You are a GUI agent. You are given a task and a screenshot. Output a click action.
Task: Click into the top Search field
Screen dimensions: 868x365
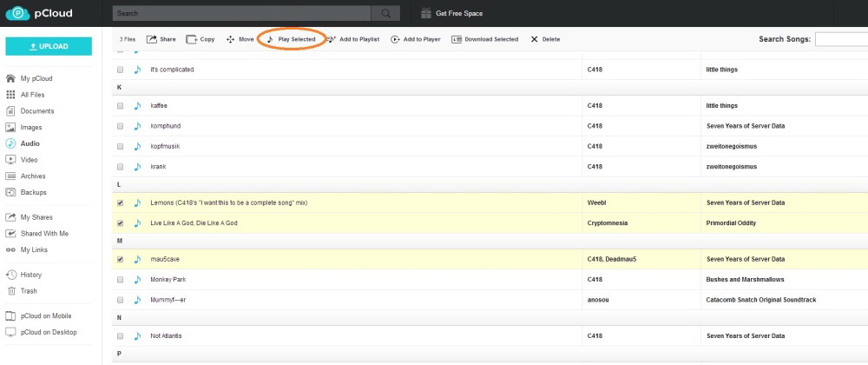241,13
